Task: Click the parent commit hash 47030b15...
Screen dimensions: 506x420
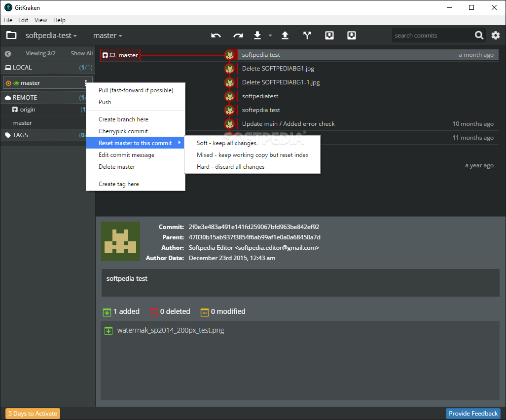Action: click(254, 237)
